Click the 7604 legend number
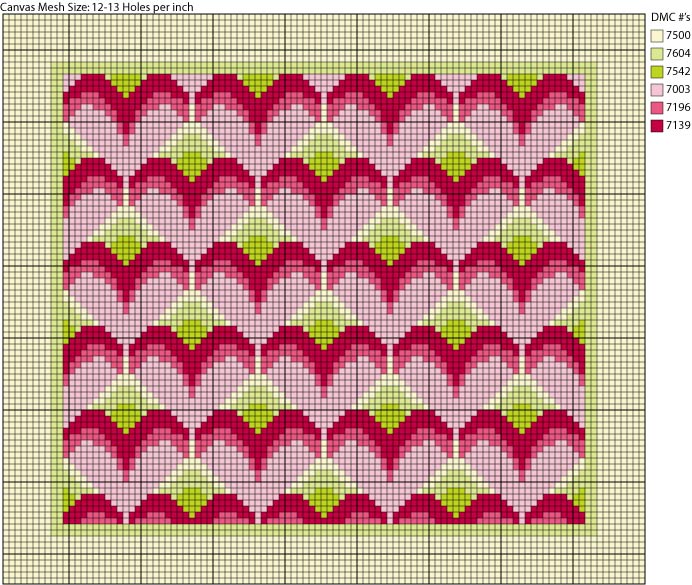692x585 pixels. pos(677,54)
